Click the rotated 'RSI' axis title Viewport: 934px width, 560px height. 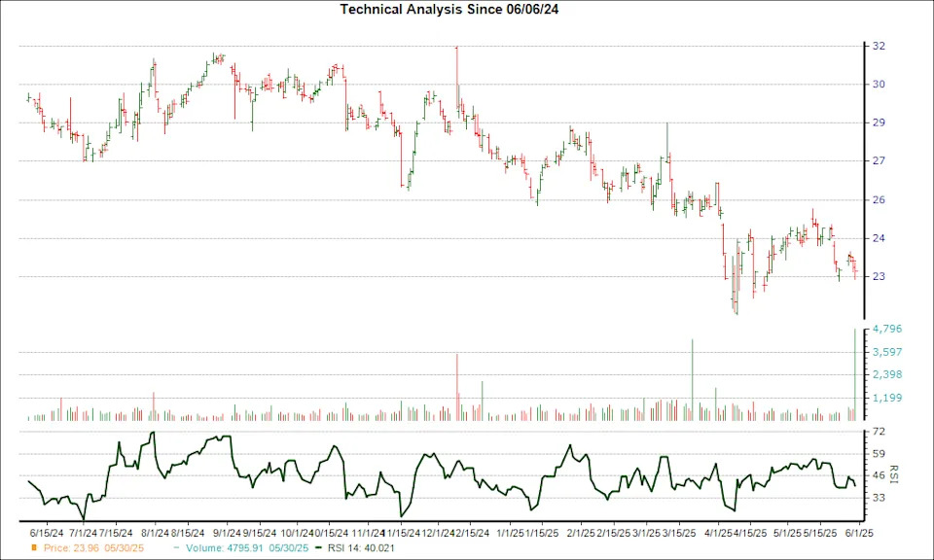point(893,474)
